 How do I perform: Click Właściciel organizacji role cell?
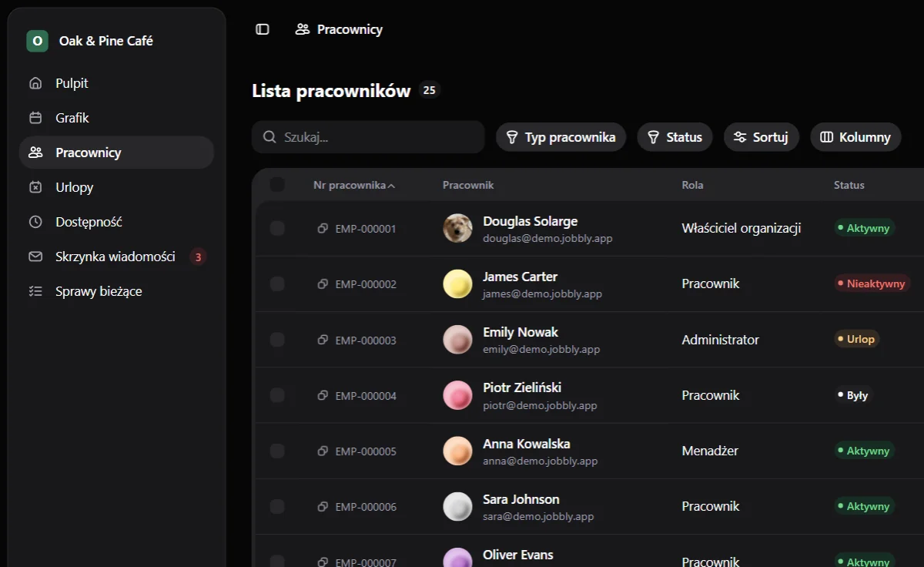742,228
